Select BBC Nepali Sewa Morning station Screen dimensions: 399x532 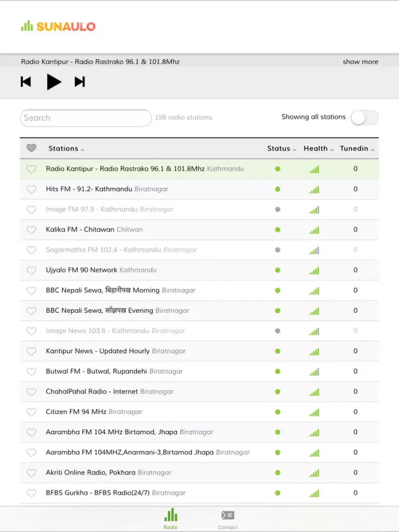click(x=199, y=290)
